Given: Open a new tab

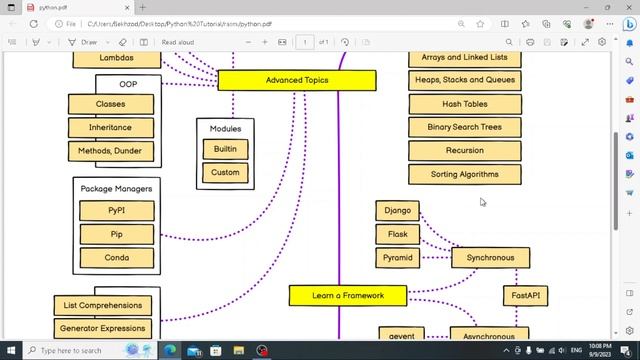Looking at the screenshot, I should (x=142, y=7).
